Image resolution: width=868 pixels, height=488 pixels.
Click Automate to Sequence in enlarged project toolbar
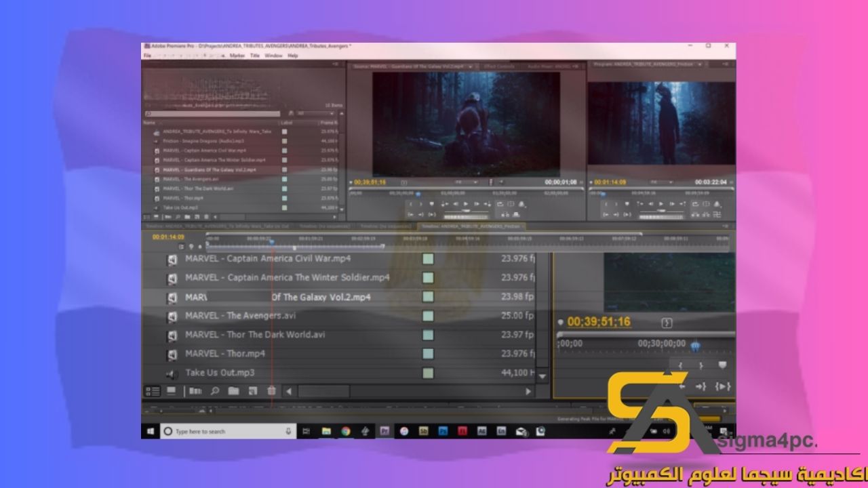pos(195,391)
